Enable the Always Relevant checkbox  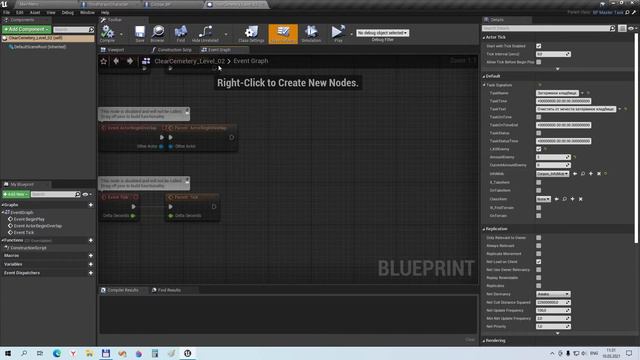click(538, 246)
